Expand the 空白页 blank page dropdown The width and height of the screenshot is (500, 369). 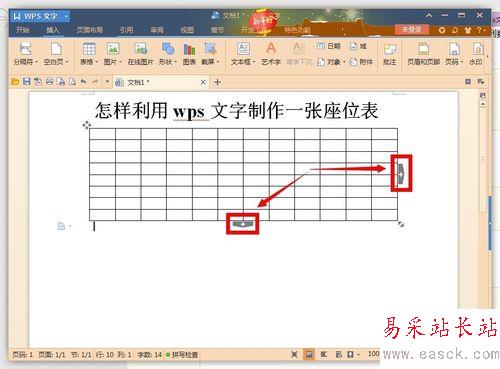pyautogui.click(x=67, y=62)
